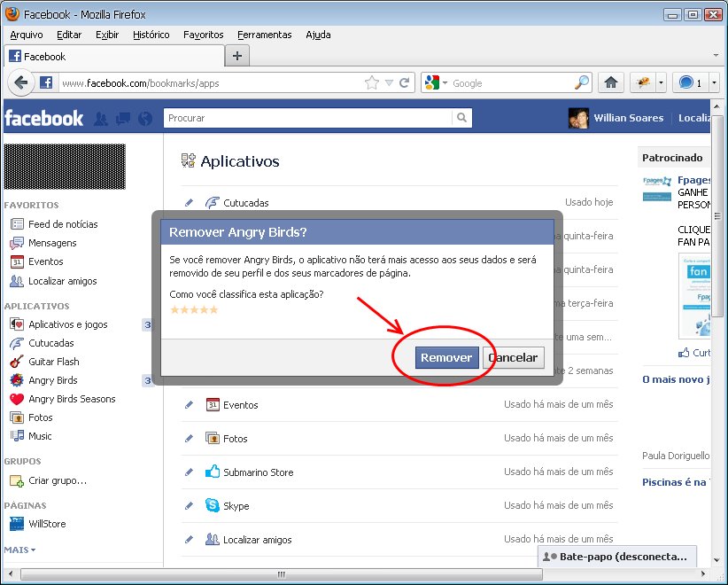Viewport: 728px width, 585px height.
Task: Expand the MAIS section in sidebar
Action: click(x=20, y=550)
